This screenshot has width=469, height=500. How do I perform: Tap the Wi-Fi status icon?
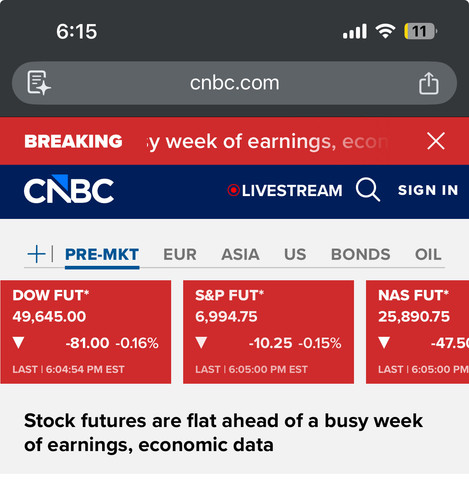[385, 31]
